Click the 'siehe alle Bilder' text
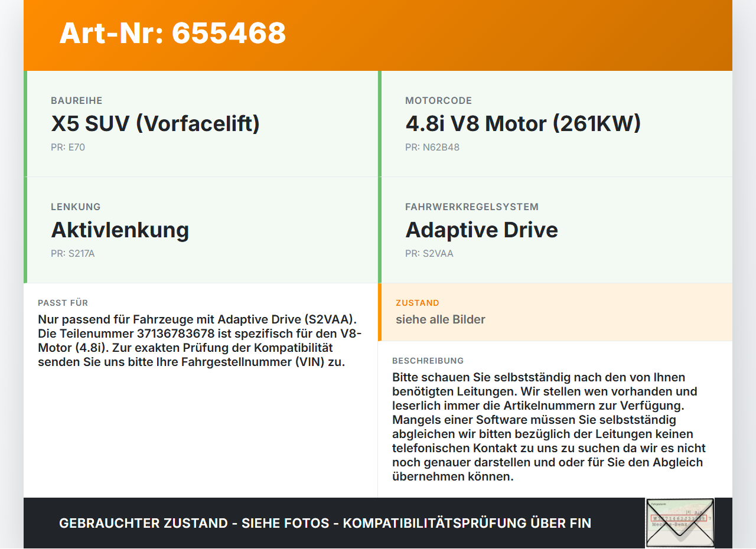 (441, 319)
